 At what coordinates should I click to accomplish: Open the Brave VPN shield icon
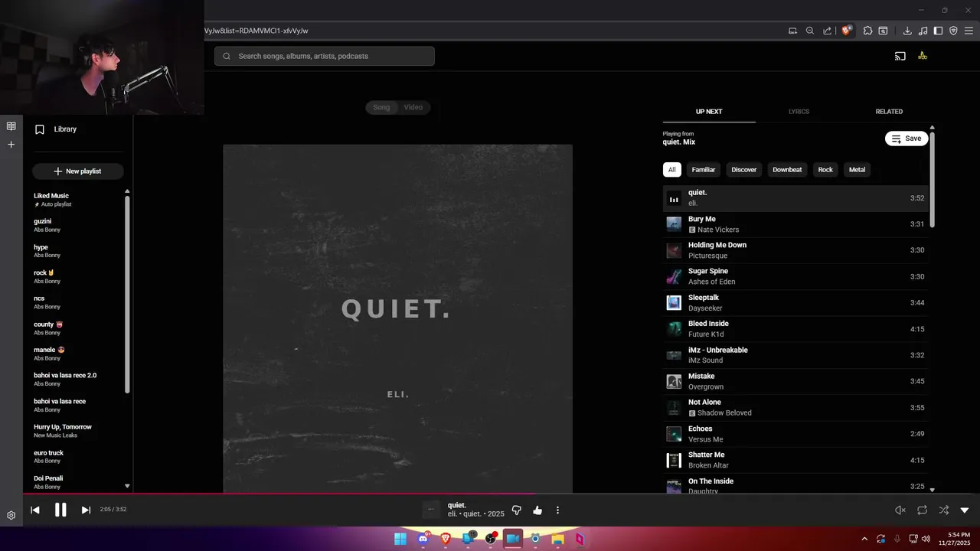pos(953,31)
